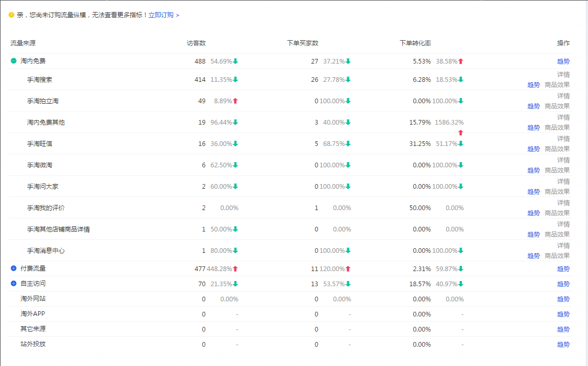Click the yellow warning icon in the notice
Image resolution: width=588 pixels, height=366 pixels.
[x=11, y=15]
